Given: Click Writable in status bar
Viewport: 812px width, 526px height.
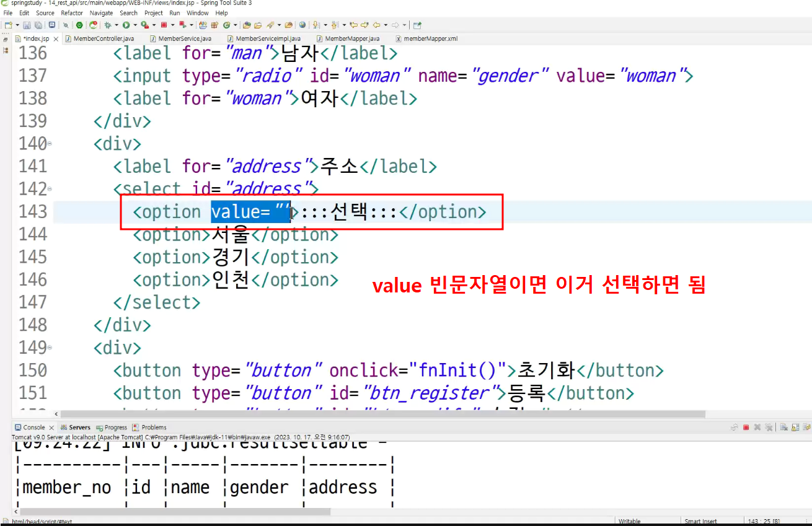Looking at the screenshot, I should click(630, 522).
